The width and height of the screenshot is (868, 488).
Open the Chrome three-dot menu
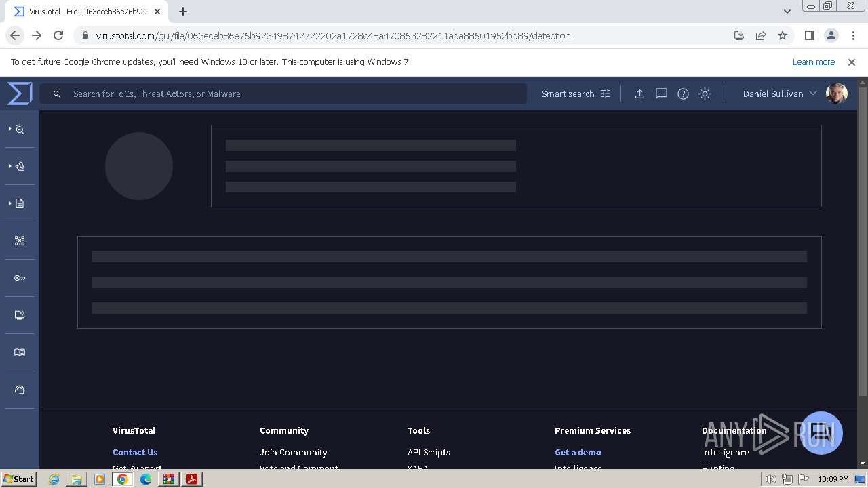coord(853,35)
